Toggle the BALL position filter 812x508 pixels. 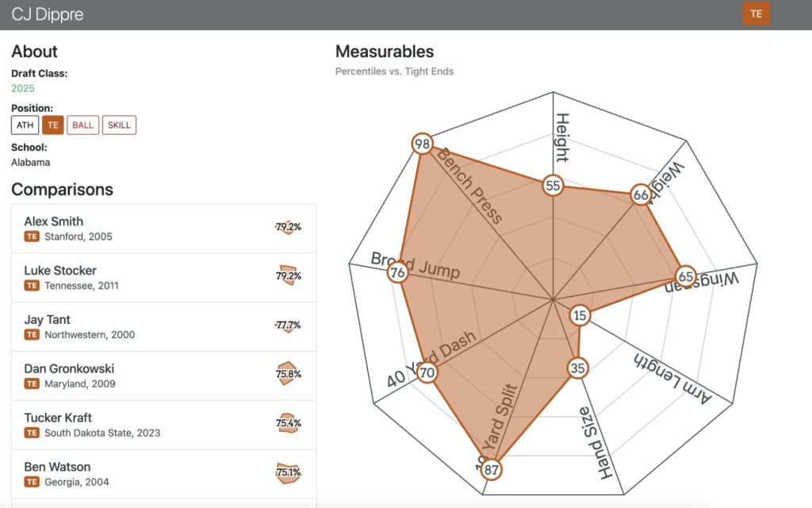82,125
